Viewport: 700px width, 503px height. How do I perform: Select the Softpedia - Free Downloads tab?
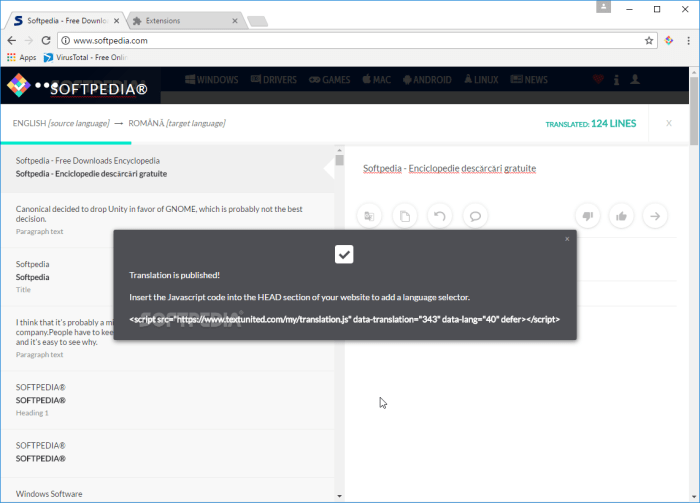[66, 21]
